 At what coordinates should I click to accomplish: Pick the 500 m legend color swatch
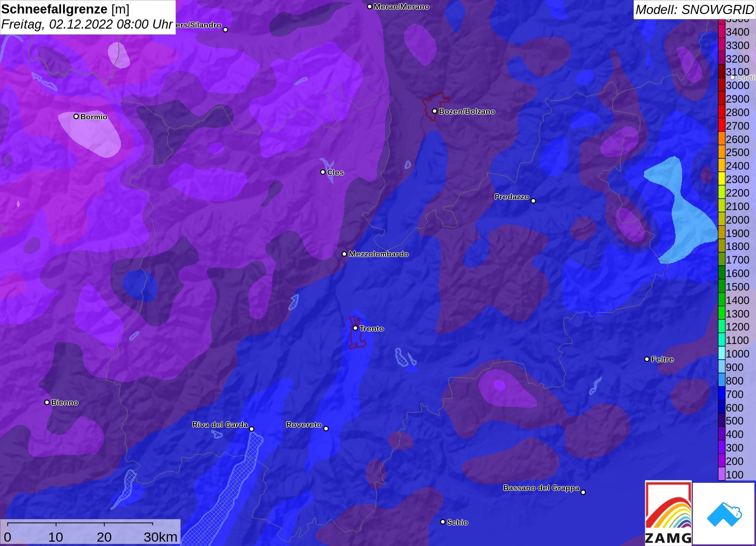coord(721,420)
